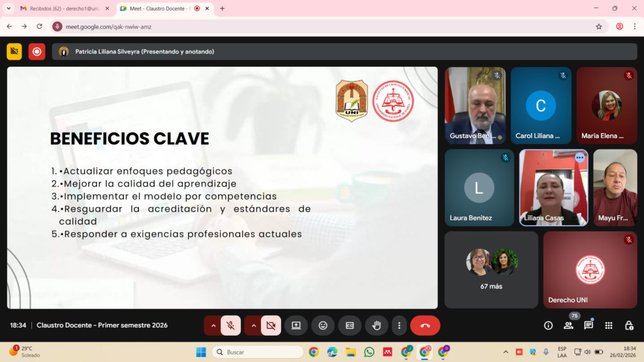Image resolution: width=644 pixels, height=362 pixels.
Task: Expand audio settings arrow beside microphone
Action: coord(213,326)
